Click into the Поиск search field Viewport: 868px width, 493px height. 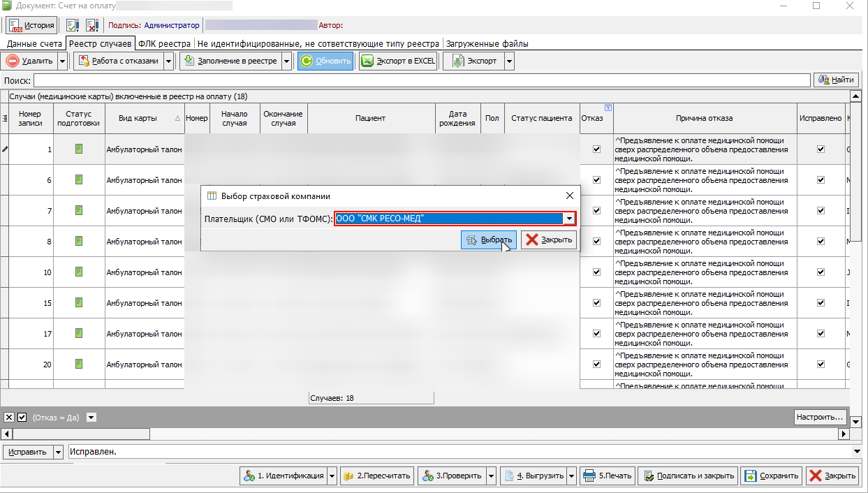coord(422,80)
